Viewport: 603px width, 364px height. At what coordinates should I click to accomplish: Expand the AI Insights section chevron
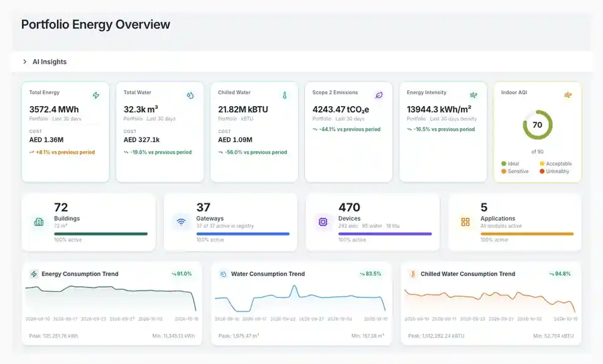[x=24, y=62]
